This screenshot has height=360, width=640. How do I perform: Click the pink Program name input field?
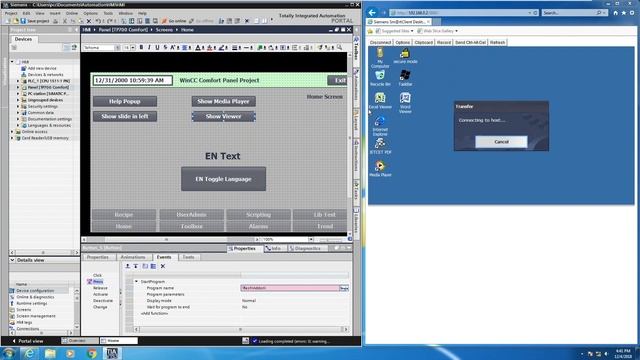point(290,288)
